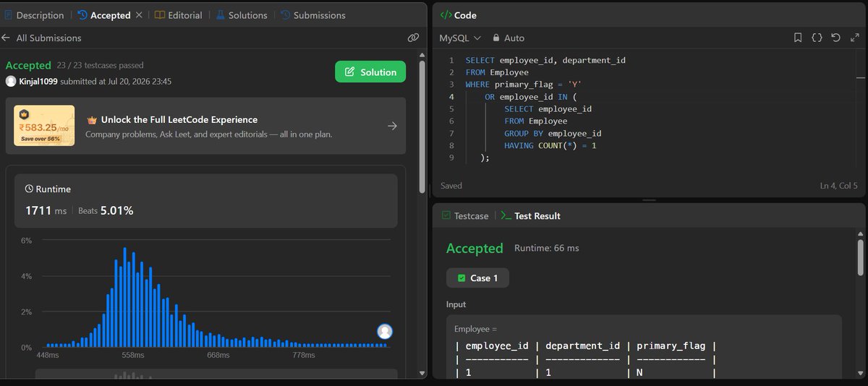Click the premium price thumbnail image

[x=44, y=126]
